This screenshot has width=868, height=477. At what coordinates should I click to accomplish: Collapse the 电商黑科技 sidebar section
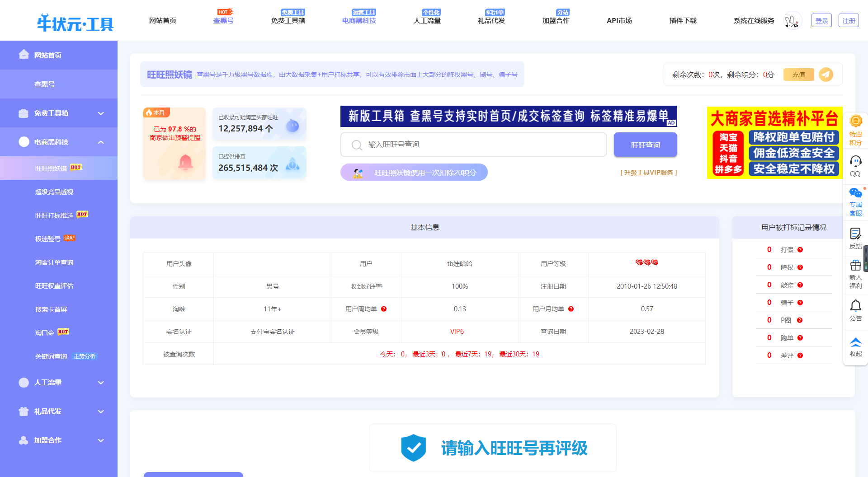101,142
